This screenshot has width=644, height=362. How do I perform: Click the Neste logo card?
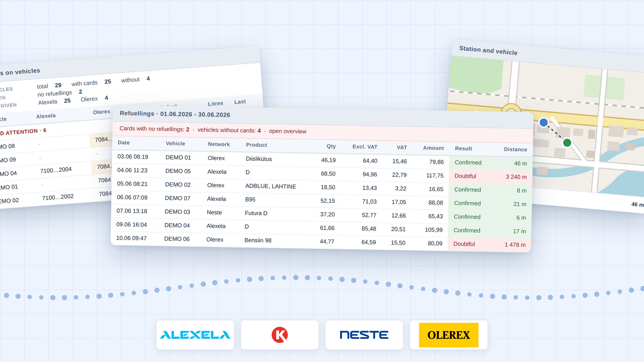[364, 335]
